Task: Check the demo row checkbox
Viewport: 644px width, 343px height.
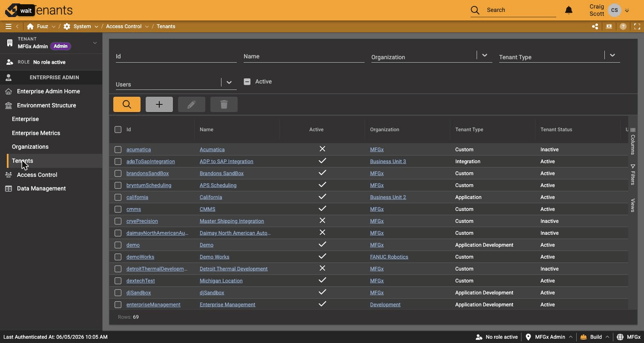Action: (118, 245)
